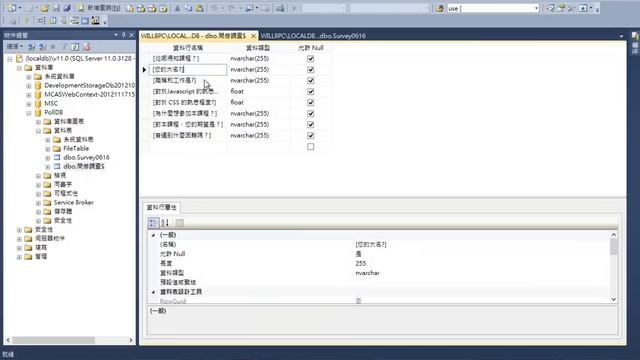Open the Manage Spatial Indexes icon
Viewport: 640px width, 360px height.
point(96,20)
